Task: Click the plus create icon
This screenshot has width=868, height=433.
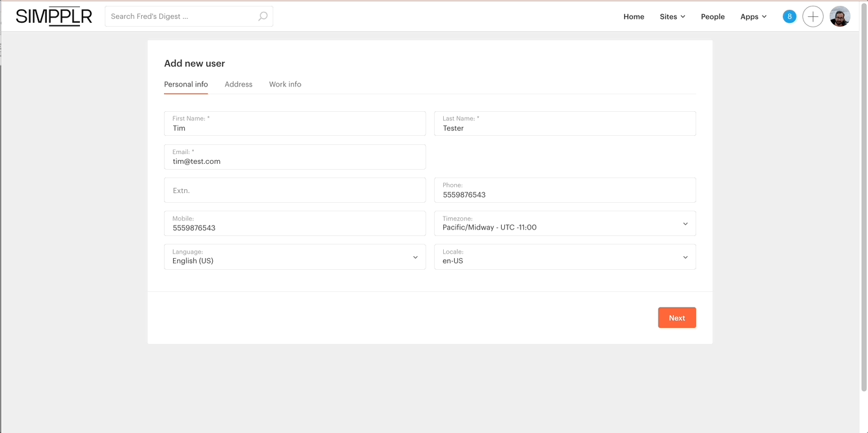Action: click(x=813, y=16)
